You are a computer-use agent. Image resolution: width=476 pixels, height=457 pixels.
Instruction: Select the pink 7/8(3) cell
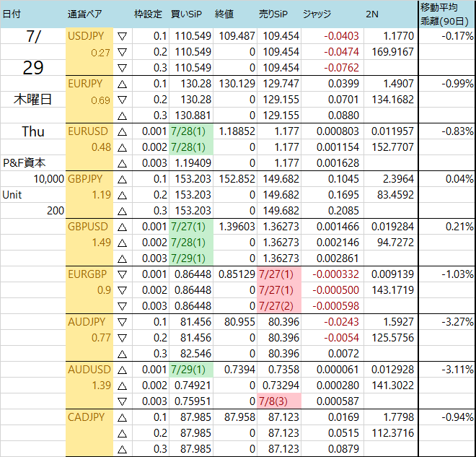coord(279,401)
